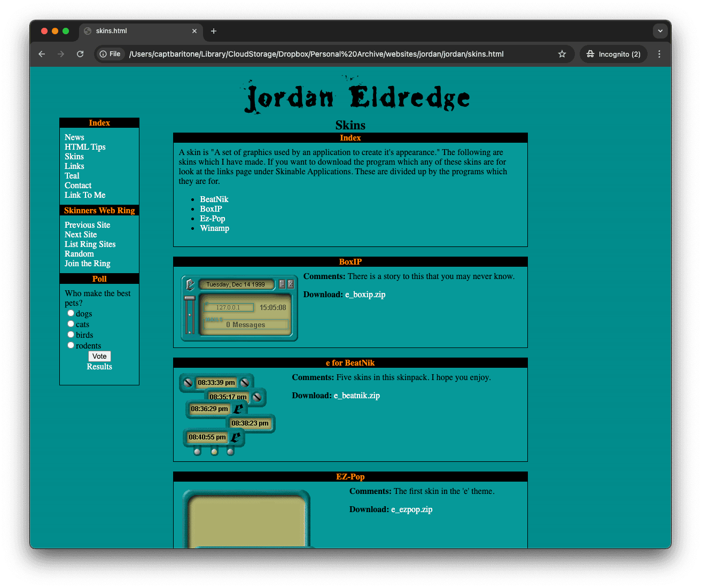Open the HTML Tips sidebar link
The image size is (701, 588).
(x=85, y=147)
